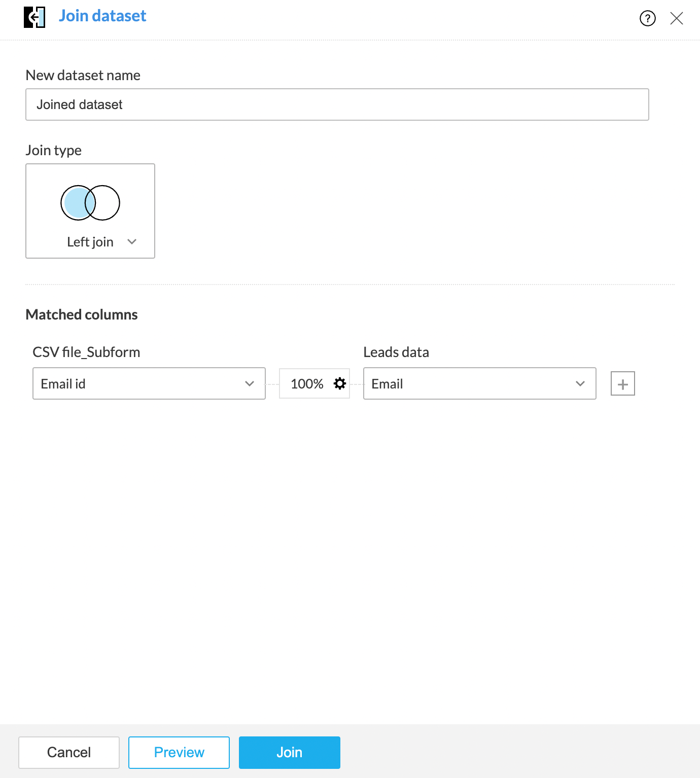Click the Left join Venn diagram icon
700x778 pixels.
90,202
